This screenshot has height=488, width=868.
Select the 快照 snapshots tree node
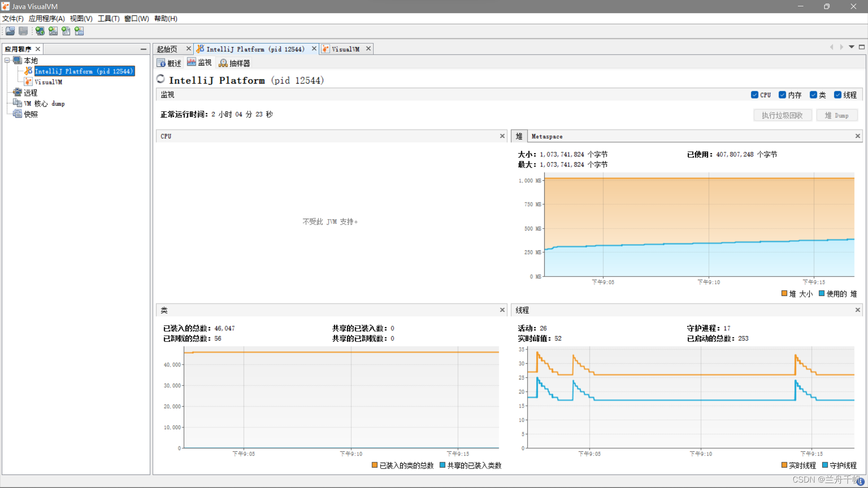click(30, 114)
